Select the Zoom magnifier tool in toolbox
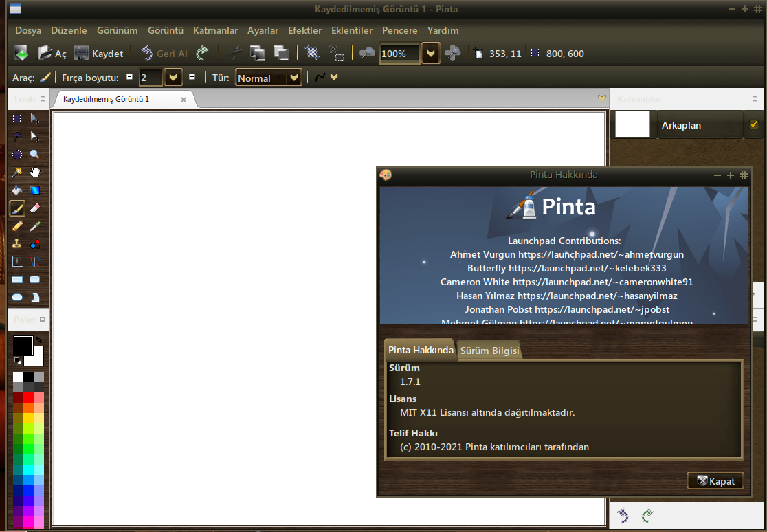This screenshot has width=767, height=532. pos(35,155)
